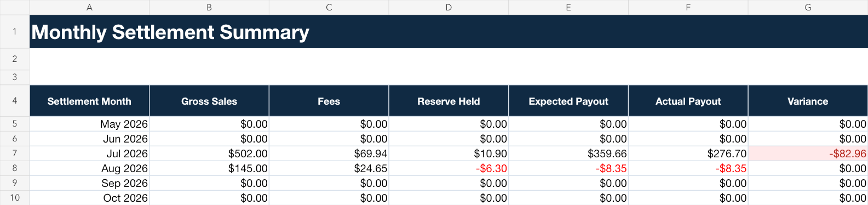Select the Aug 2026 month cell
Screen dimensions: 868x205
89,168
